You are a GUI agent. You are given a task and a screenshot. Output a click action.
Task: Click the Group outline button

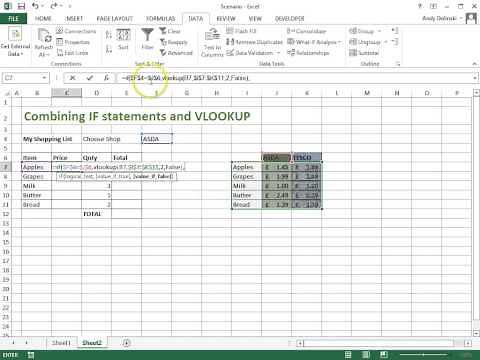(x=362, y=31)
